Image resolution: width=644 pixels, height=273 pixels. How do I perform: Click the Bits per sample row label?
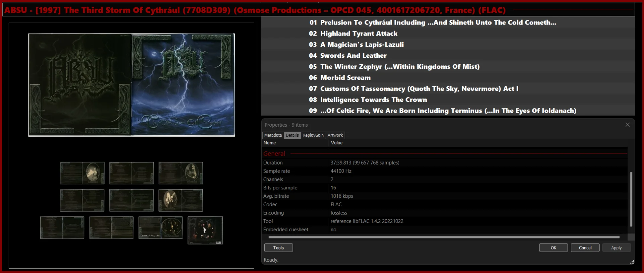[x=280, y=188]
